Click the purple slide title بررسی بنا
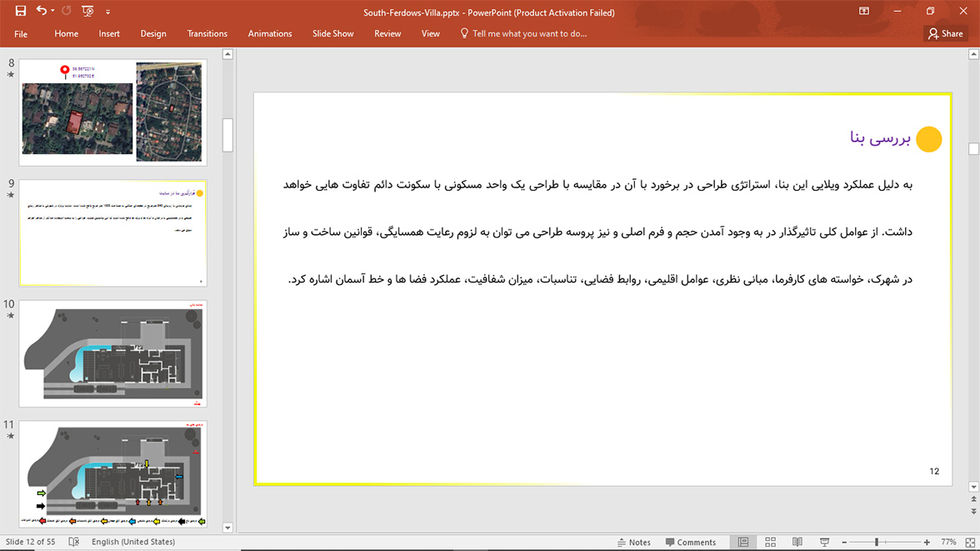This screenshot has width=980, height=551. click(880, 138)
